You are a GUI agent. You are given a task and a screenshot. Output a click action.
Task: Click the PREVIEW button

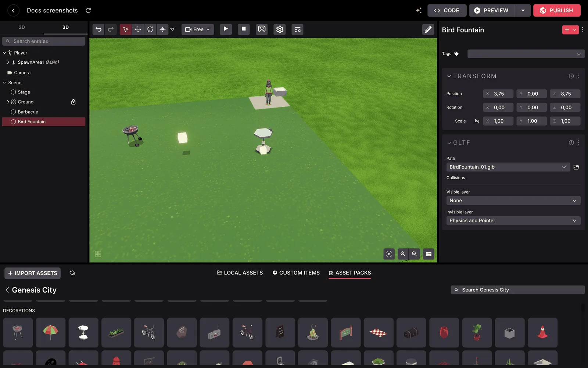tap(492, 10)
